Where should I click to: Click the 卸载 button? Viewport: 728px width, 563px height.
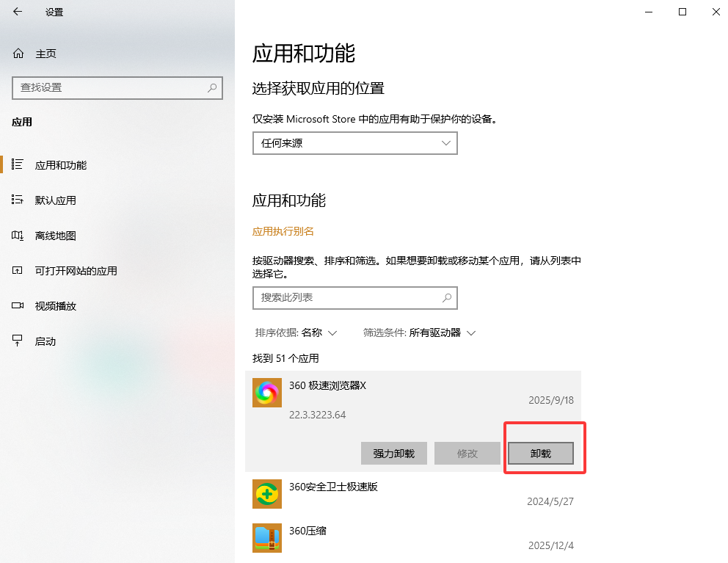click(540, 453)
